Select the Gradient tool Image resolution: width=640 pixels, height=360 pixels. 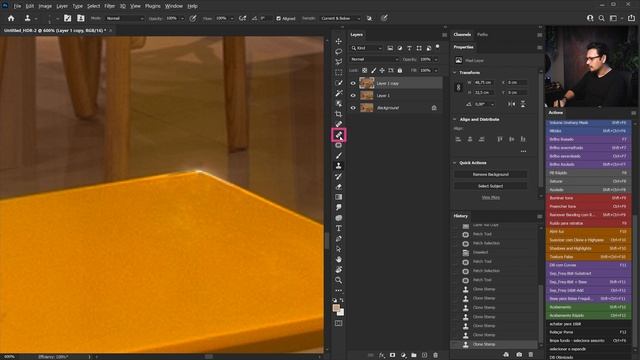[338, 197]
